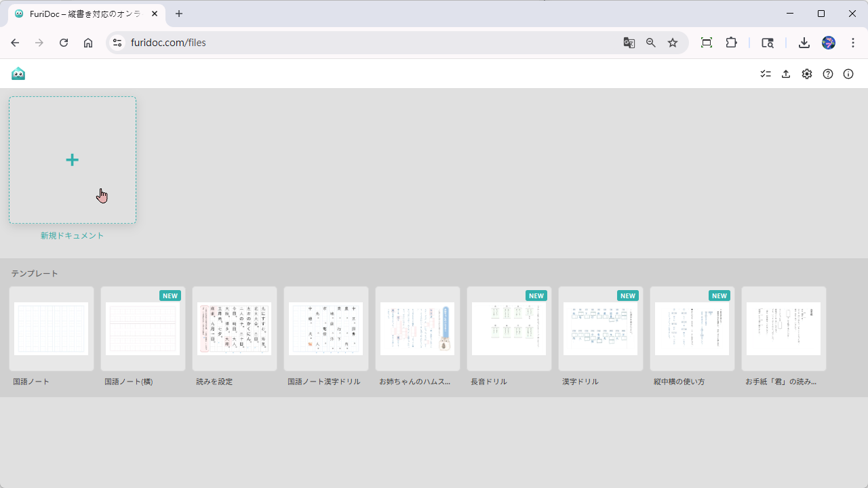This screenshot has height=488, width=868.
Task: Open the 縦中横の使い方 template
Action: tap(692, 329)
